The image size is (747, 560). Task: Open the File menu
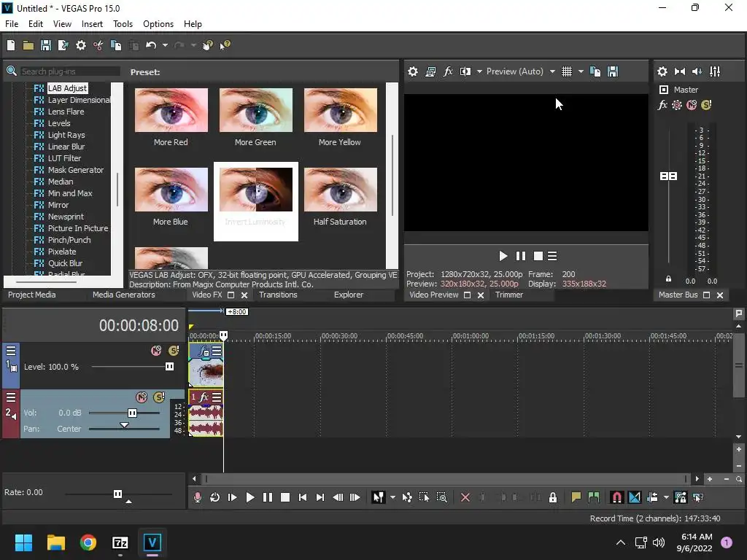12,24
